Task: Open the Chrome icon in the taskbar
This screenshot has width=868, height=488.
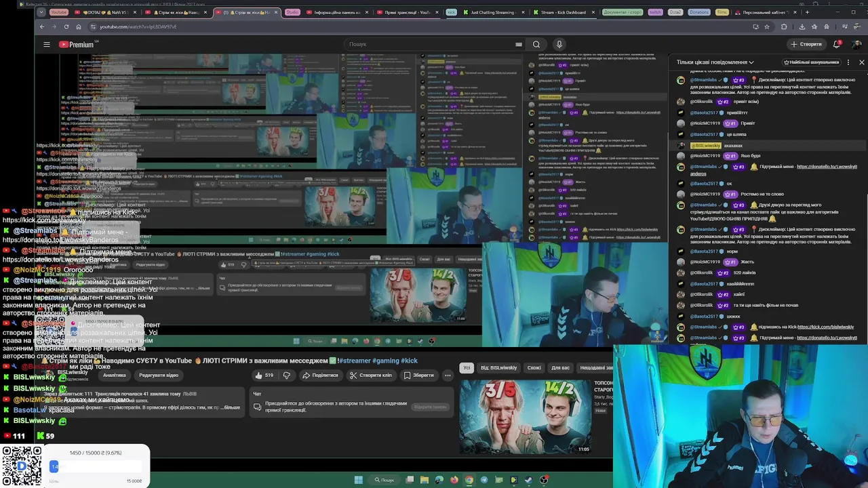Action: coord(469,480)
